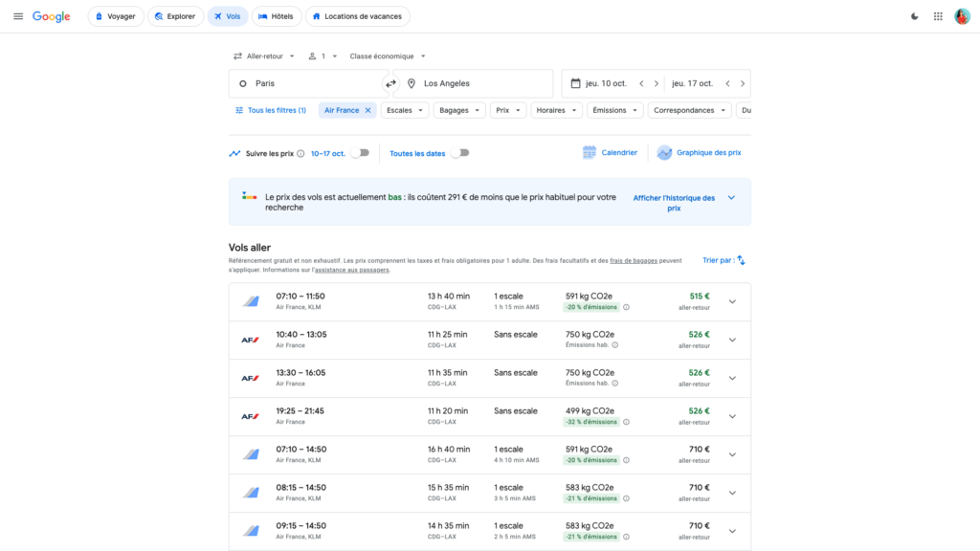Show emissions info for 13:30 – 16:05 flight
Viewport: 980px width, 551px height.
pos(615,384)
